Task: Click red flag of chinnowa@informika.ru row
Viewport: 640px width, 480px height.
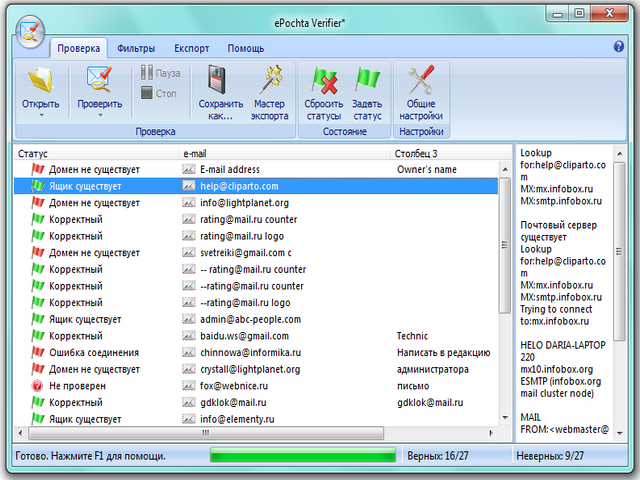Action: [x=38, y=352]
